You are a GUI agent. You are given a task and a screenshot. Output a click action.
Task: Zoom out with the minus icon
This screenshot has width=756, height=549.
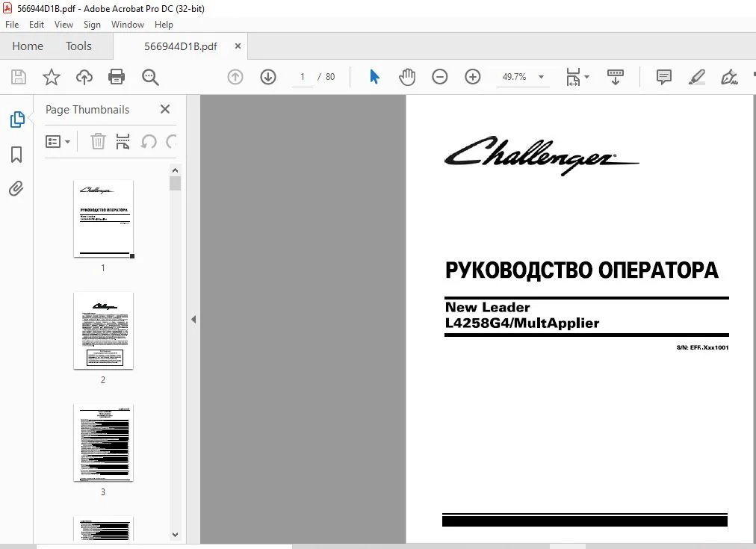pyautogui.click(x=440, y=77)
